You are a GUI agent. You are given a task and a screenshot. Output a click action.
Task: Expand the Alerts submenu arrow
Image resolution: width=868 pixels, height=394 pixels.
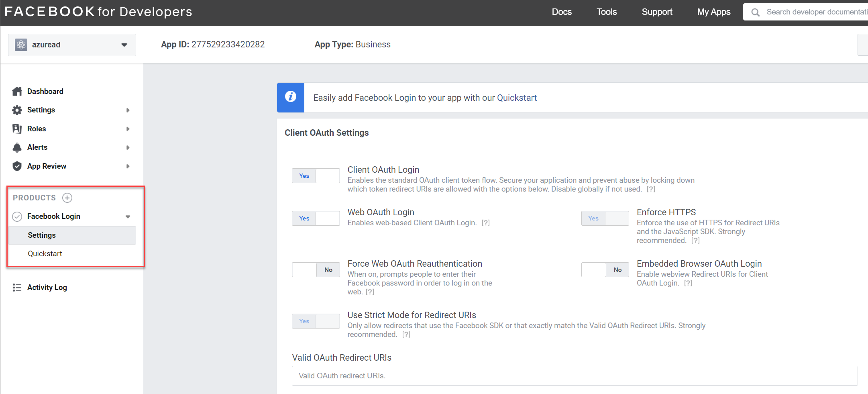128,147
